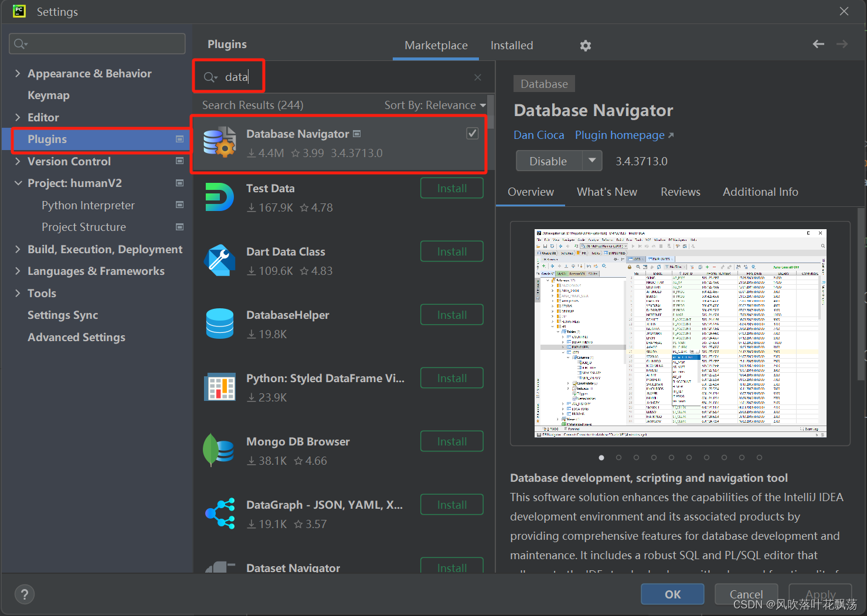Navigate back with left arrow
867x616 pixels.
point(818,44)
